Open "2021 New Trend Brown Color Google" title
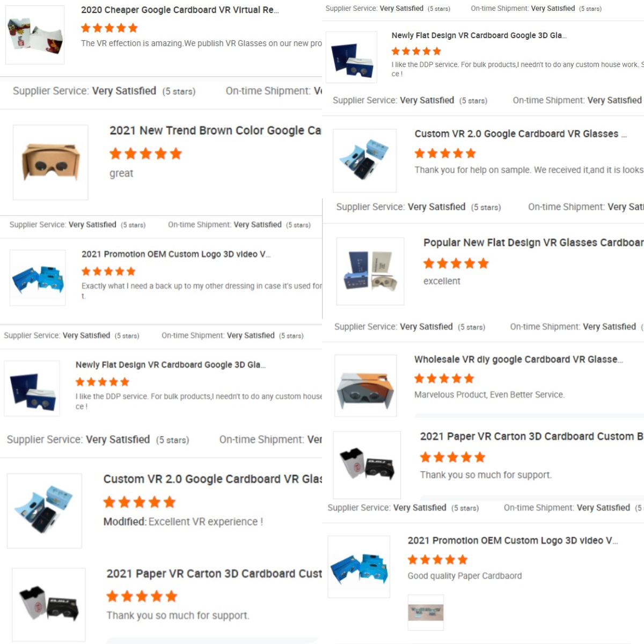This screenshot has width=644, height=644. [215, 130]
